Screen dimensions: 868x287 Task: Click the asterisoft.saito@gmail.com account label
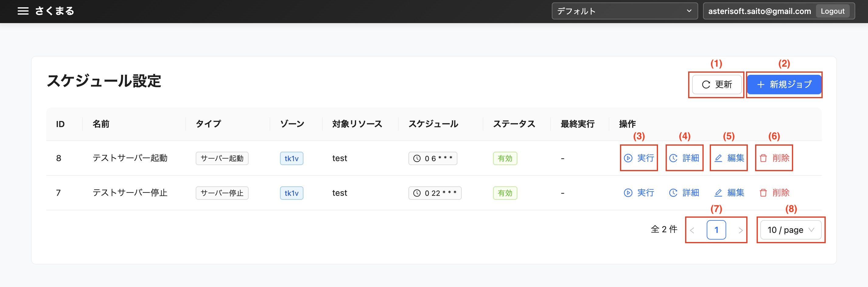tap(759, 11)
